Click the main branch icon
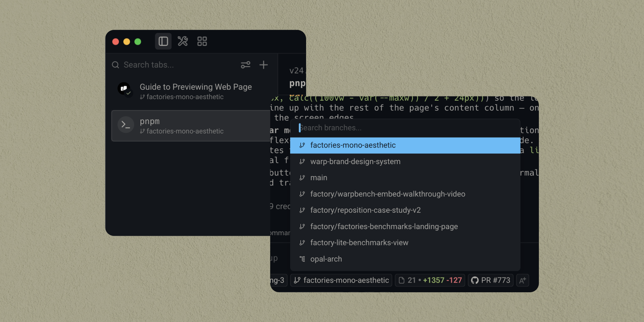Image resolution: width=644 pixels, height=322 pixels. (x=302, y=178)
